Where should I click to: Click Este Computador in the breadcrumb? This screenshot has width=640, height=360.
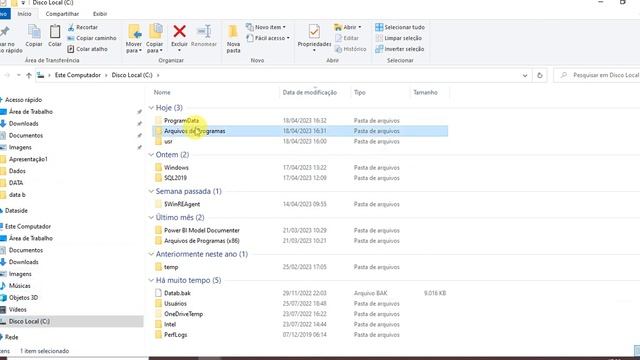(x=78, y=75)
